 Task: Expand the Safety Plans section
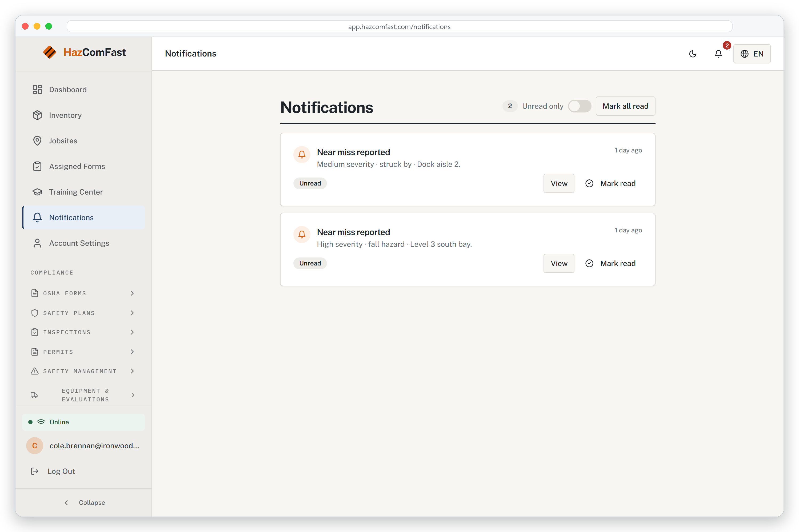83,313
